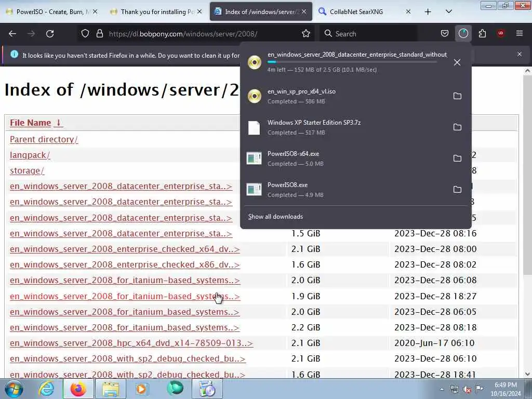Open Action Center flag tray icon
The image size is (532, 399).
(x=479, y=390)
